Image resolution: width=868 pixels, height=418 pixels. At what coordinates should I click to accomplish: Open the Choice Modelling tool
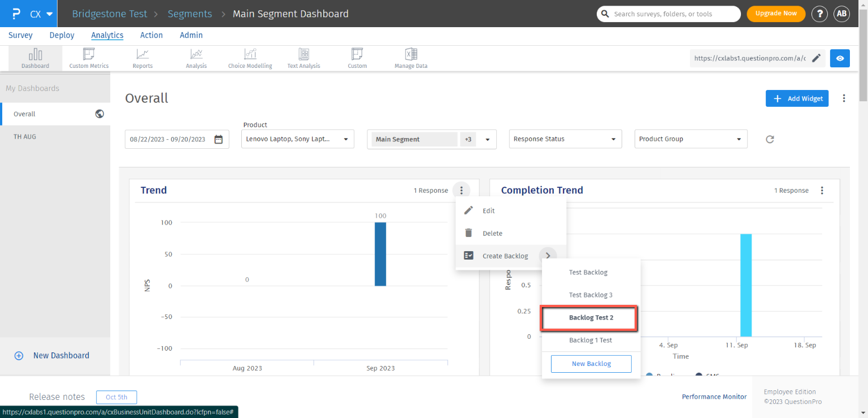pos(250,58)
